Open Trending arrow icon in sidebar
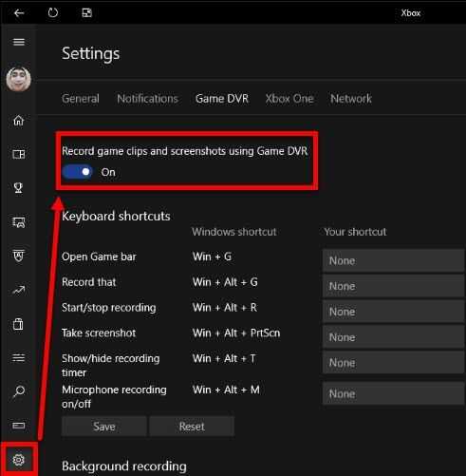Image resolution: width=466 pixels, height=476 pixels. pos(19,290)
